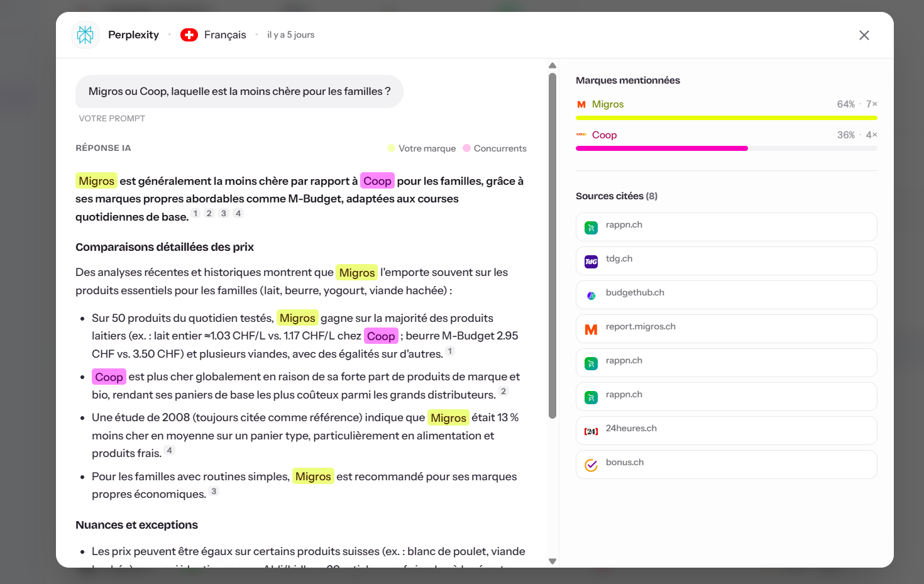The height and width of the screenshot is (584, 924).
Task: Click the 'Perplexity' engine name
Action: pos(133,35)
